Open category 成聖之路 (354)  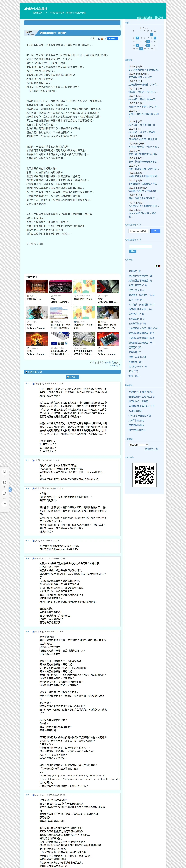(136, 314)
